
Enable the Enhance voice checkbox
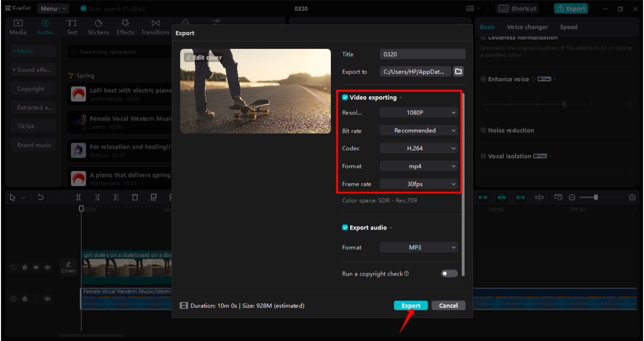point(483,79)
